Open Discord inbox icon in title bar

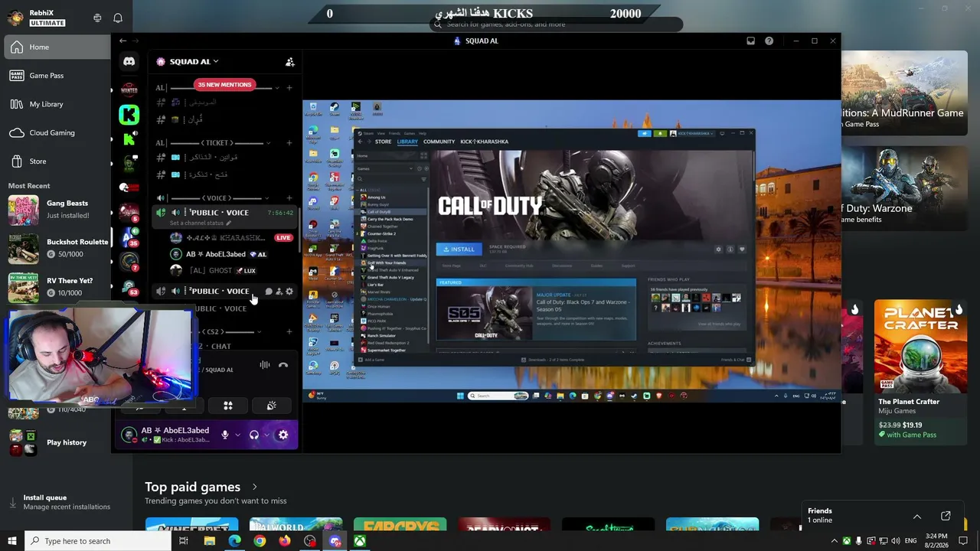tap(750, 41)
